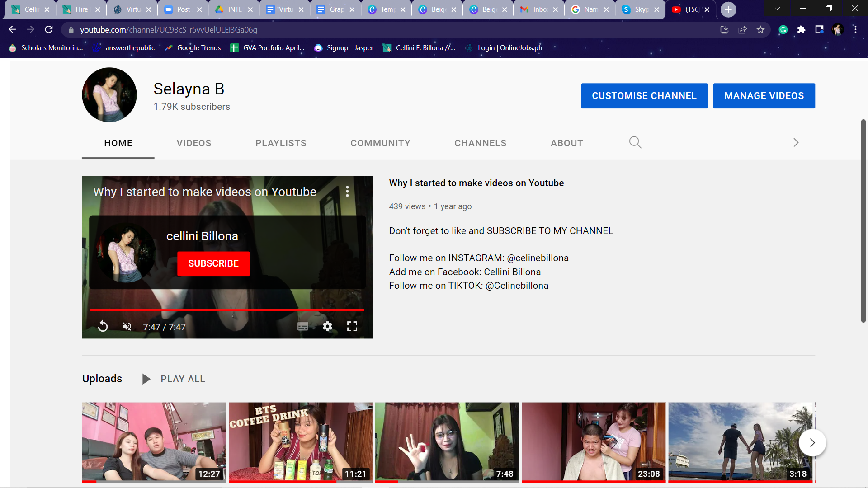
Task: Open the Grammarly extension icon
Action: pyautogui.click(x=783, y=30)
